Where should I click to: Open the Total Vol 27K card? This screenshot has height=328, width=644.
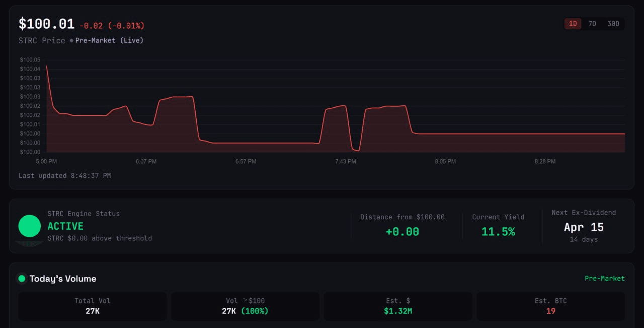[93, 306]
